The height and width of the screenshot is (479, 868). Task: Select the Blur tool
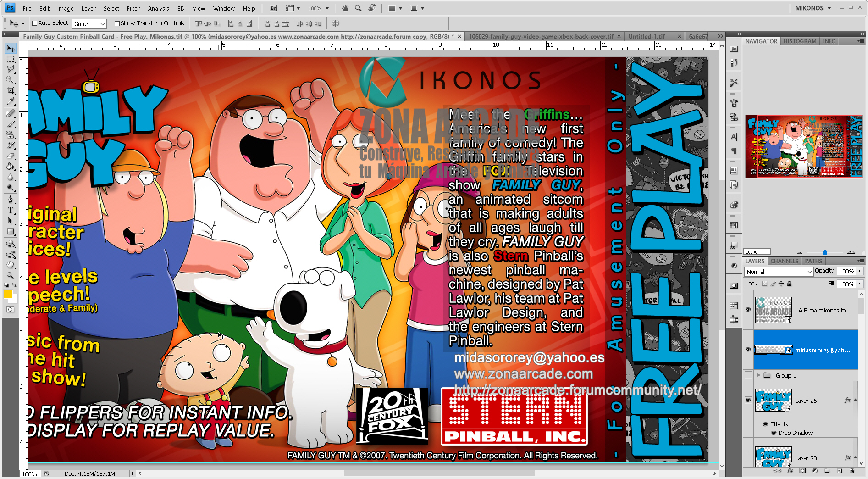[x=10, y=177]
